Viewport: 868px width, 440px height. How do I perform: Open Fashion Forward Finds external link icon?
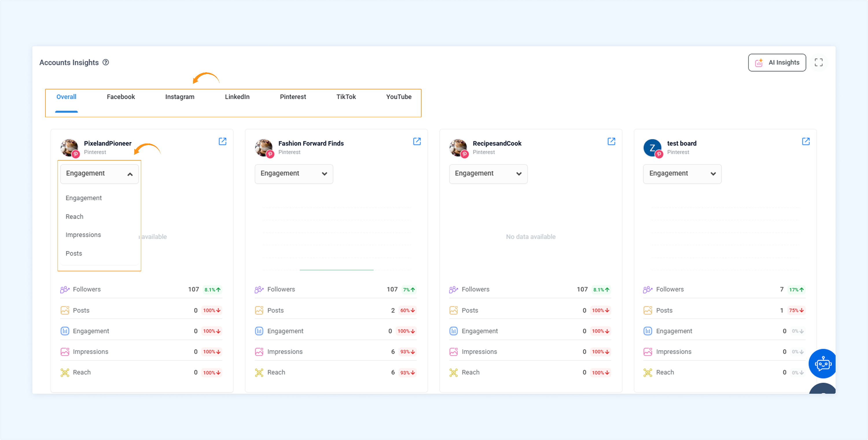[417, 141]
